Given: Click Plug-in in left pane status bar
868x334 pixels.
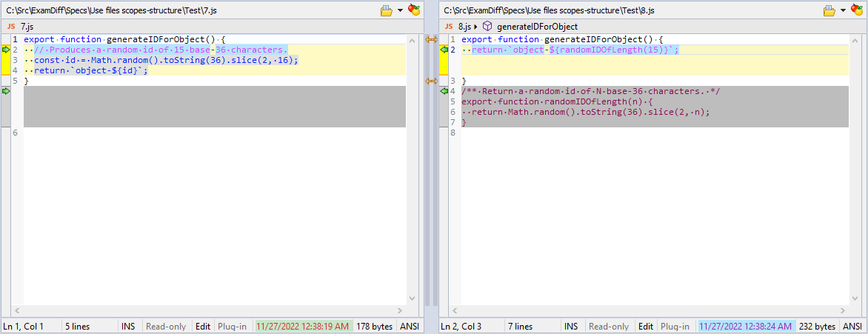Looking at the screenshot, I should point(233,327).
